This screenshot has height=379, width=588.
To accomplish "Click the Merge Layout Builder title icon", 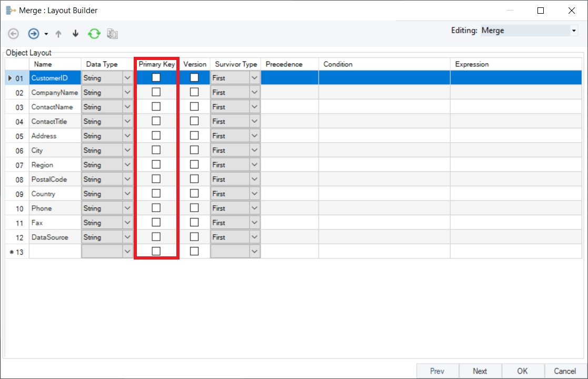I will coord(11,11).
